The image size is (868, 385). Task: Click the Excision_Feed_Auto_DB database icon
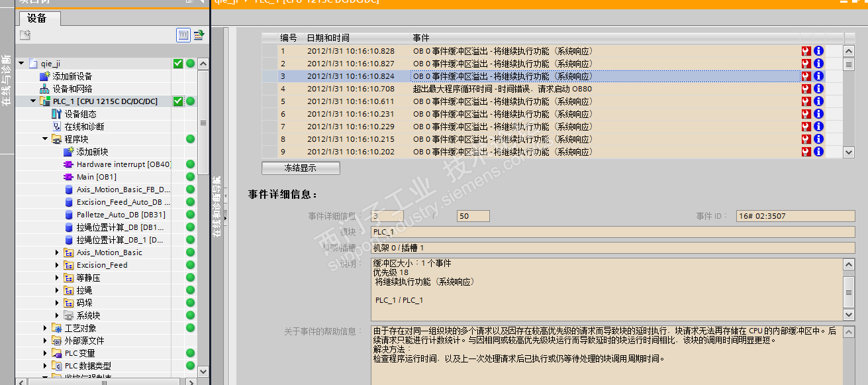69,202
